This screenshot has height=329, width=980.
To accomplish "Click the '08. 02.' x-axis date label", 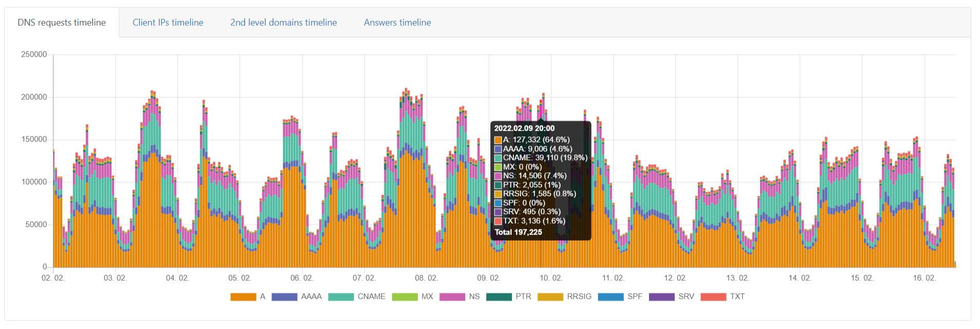I will click(426, 278).
